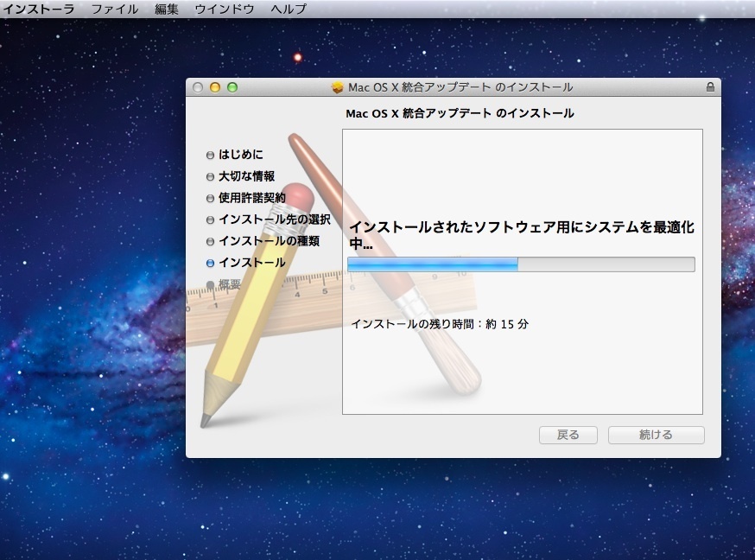Click the green zoom window button

click(232, 87)
